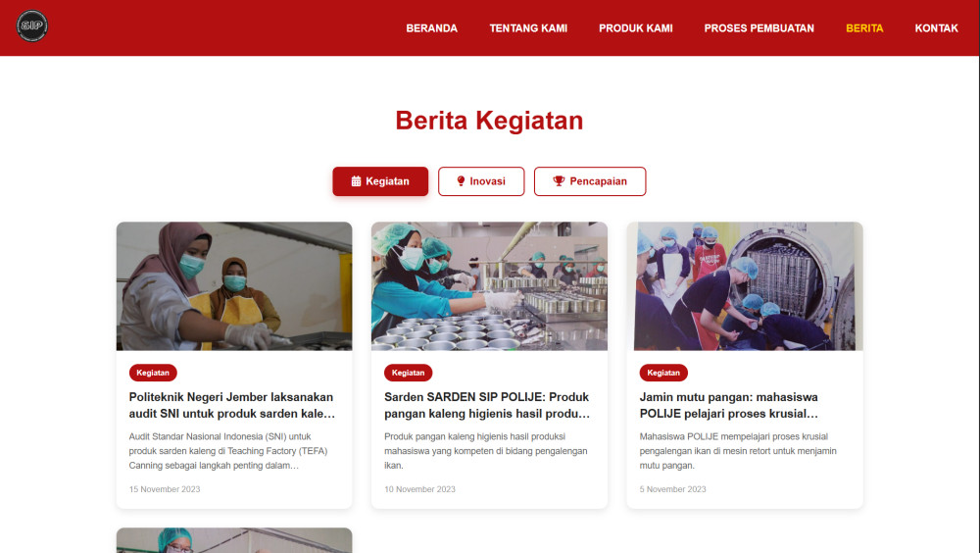The image size is (980, 553).
Task: Go to the TENTANG KAMI page
Action: 528,28
